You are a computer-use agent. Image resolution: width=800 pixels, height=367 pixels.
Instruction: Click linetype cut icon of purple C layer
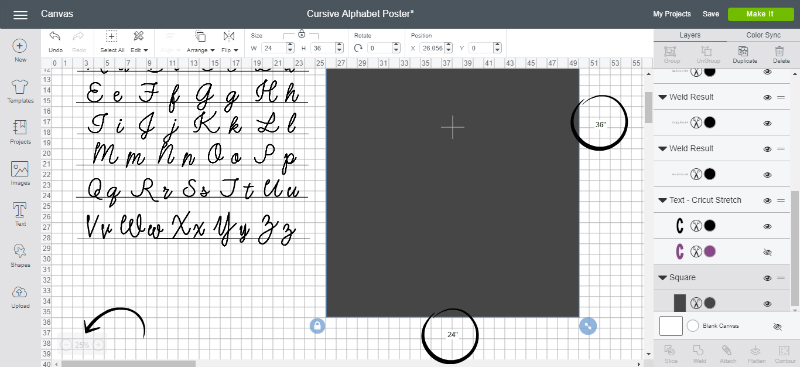pos(696,252)
